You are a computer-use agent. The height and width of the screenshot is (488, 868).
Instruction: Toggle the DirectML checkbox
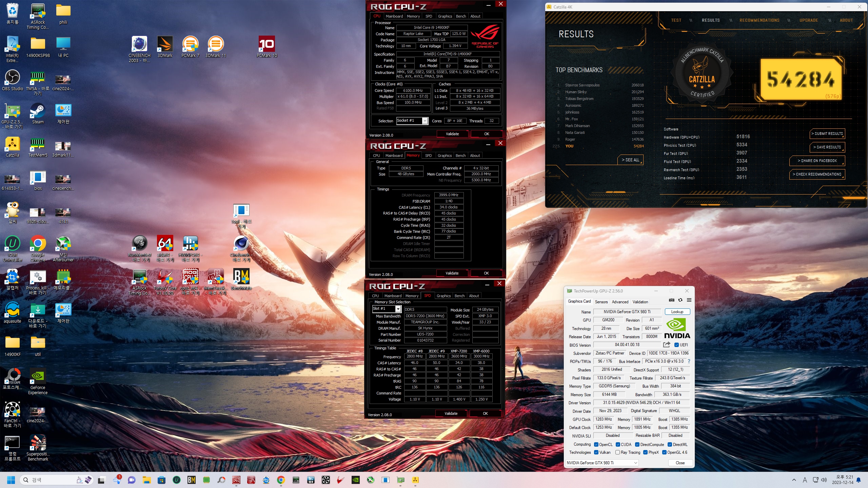[670, 444]
